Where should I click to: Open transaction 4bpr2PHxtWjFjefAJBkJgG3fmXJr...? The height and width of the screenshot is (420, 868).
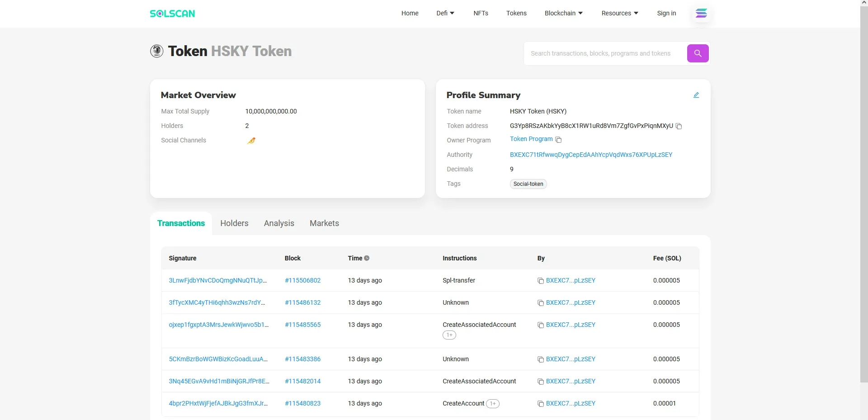(x=218, y=403)
